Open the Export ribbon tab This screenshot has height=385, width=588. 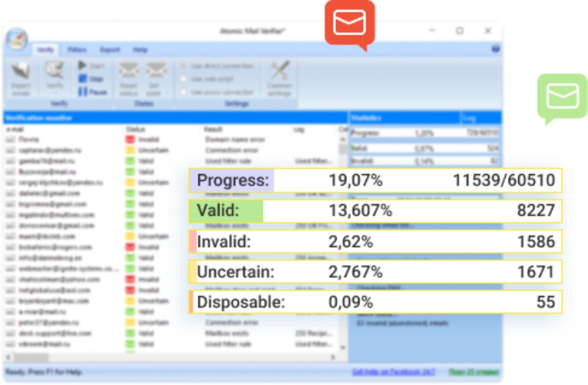tap(110, 50)
